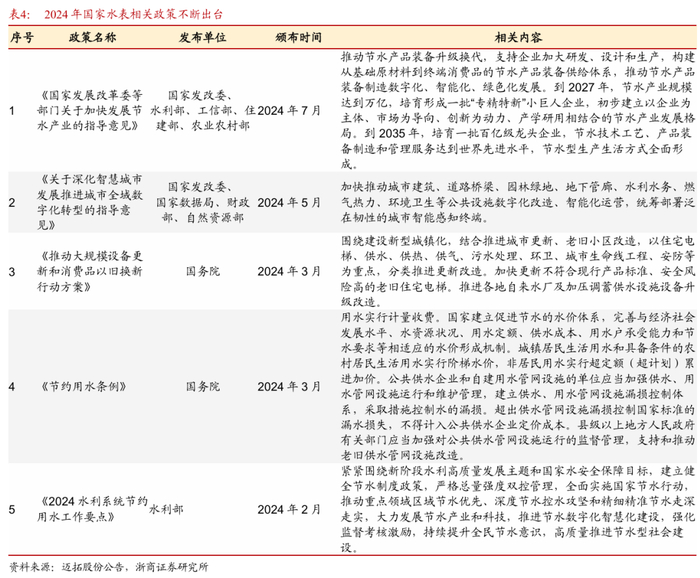Click 国务院 issuer in row 3
The width and height of the screenshot is (700, 578).
(x=203, y=271)
